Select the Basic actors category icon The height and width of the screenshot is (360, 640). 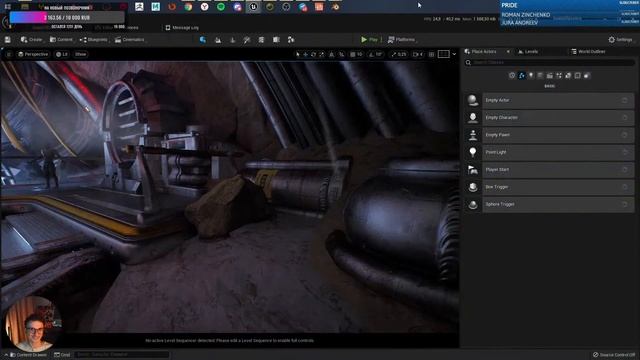coord(522,76)
